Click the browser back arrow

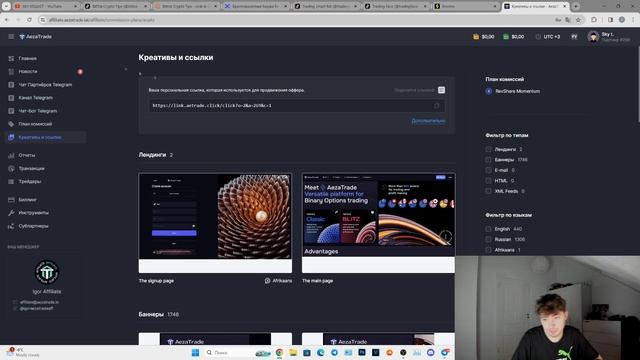tap(7, 20)
